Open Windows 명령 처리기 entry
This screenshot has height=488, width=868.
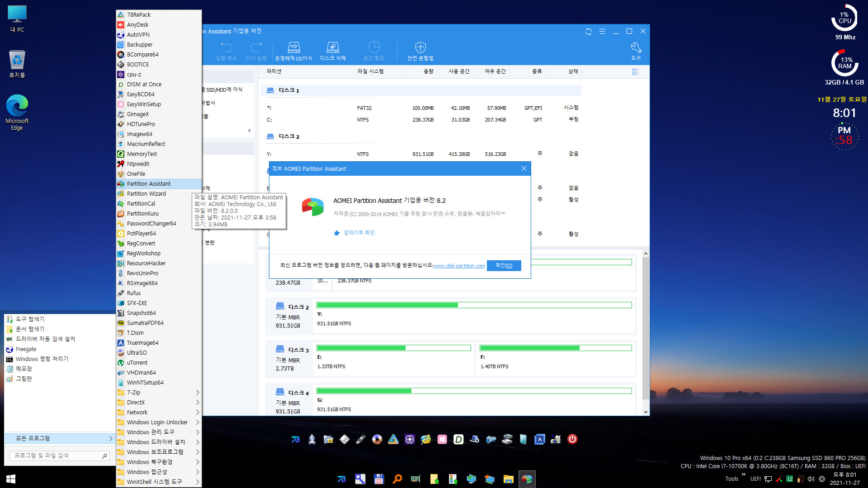pyautogui.click(x=60, y=359)
